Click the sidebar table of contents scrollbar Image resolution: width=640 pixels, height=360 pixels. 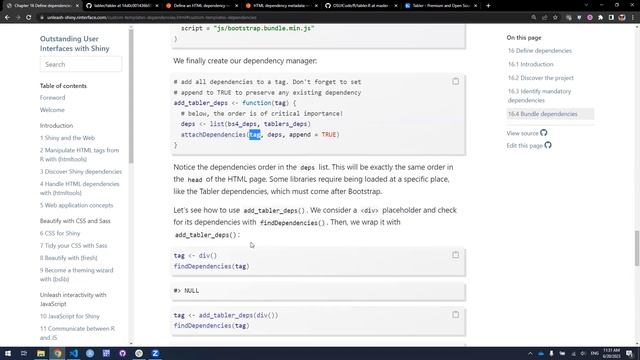click(131, 96)
